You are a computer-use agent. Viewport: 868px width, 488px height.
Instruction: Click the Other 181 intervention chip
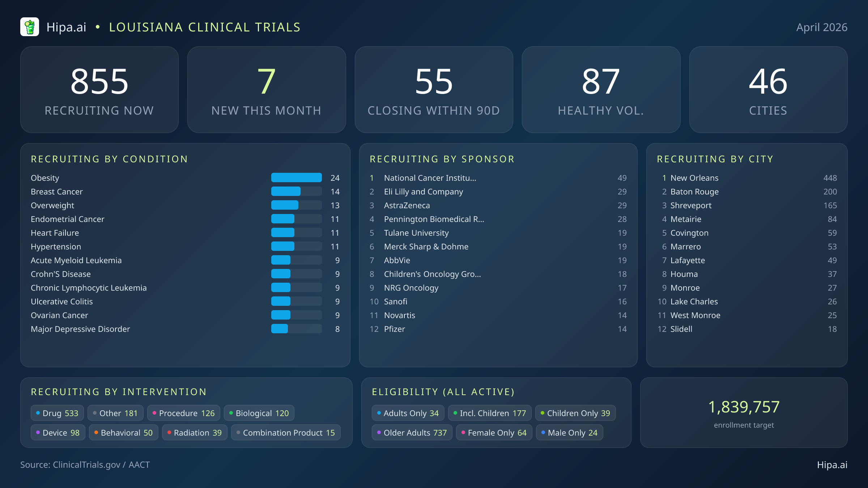(x=115, y=413)
